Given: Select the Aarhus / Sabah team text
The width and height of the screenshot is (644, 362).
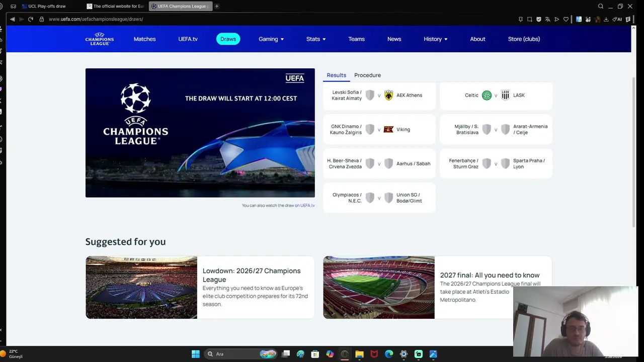Looking at the screenshot, I should [413, 164].
